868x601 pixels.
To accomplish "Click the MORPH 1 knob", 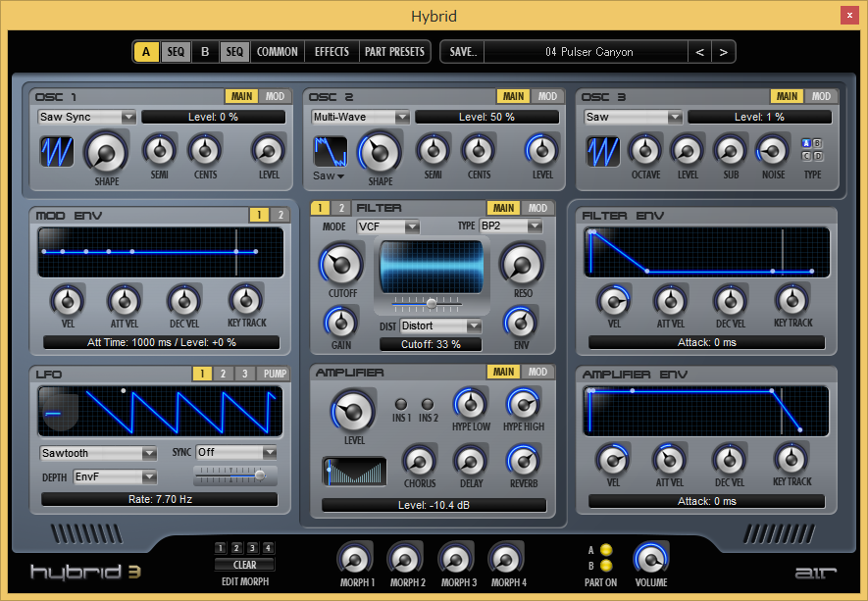I will tap(355, 559).
